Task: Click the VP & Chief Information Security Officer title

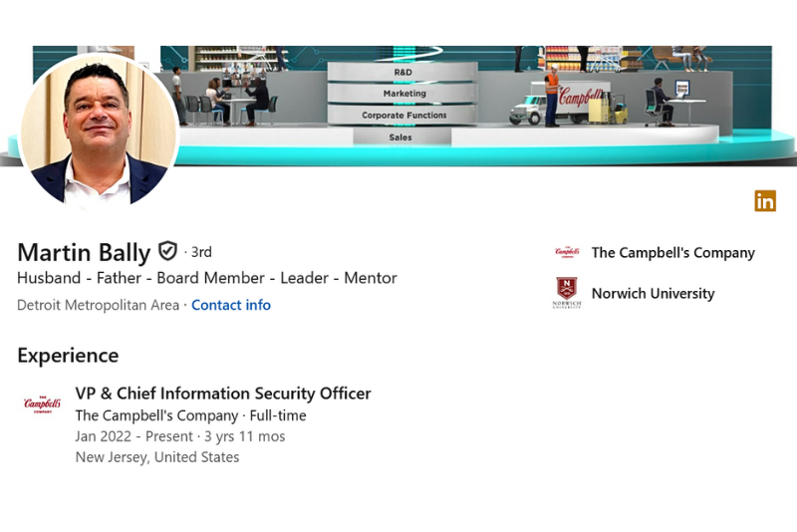Action: click(x=223, y=394)
